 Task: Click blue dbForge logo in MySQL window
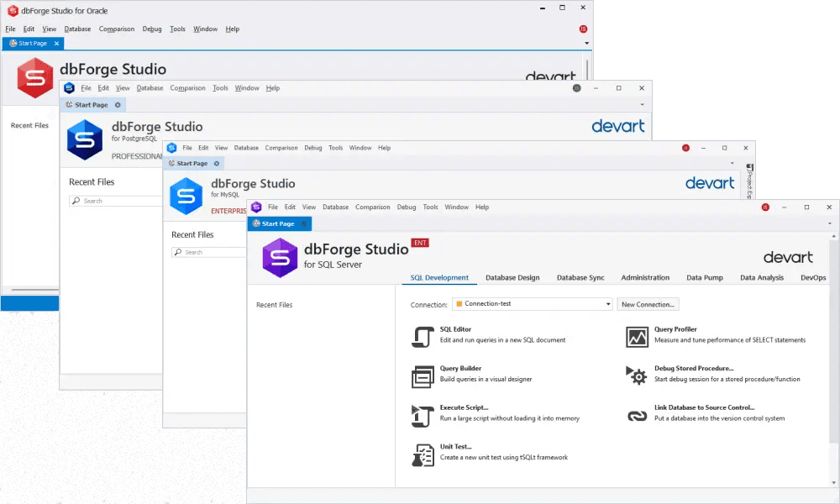click(x=186, y=196)
